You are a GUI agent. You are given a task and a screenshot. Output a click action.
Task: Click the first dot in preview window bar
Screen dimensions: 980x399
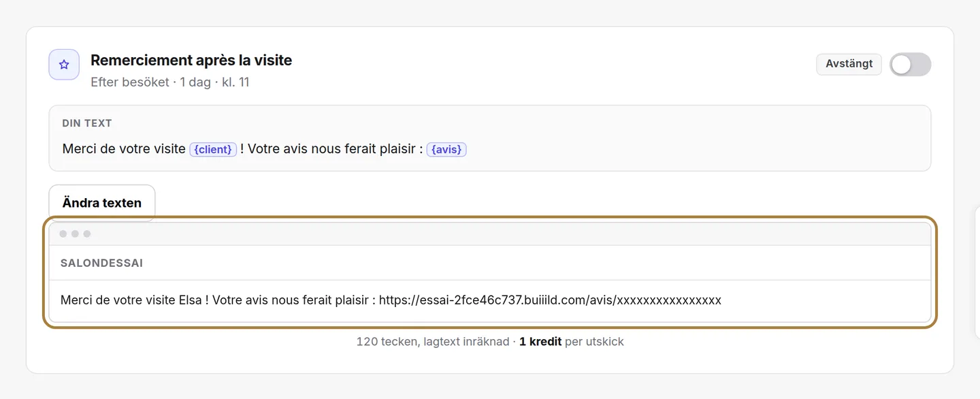point(63,234)
